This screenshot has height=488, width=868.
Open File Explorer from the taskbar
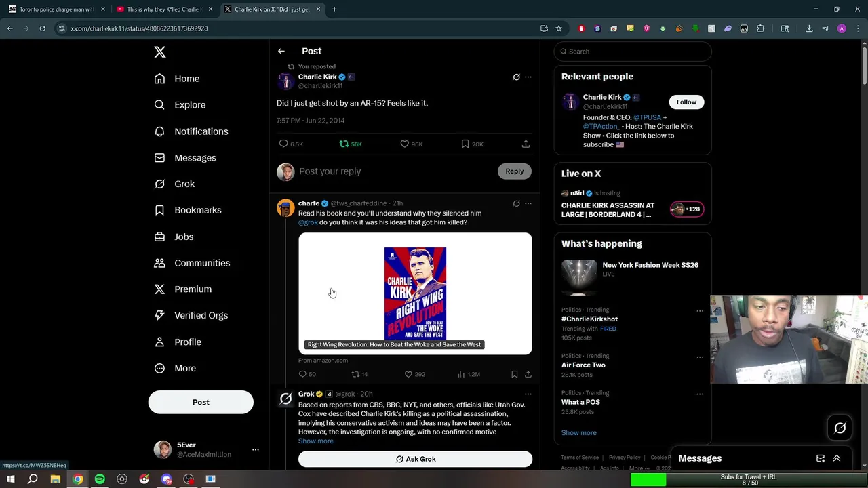[x=56, y=479]
